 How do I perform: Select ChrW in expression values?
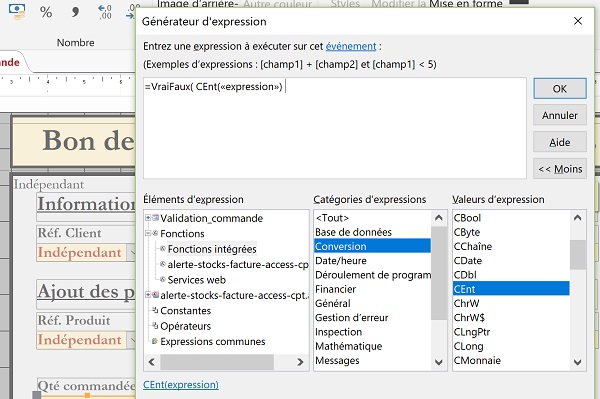click(511, 303)
